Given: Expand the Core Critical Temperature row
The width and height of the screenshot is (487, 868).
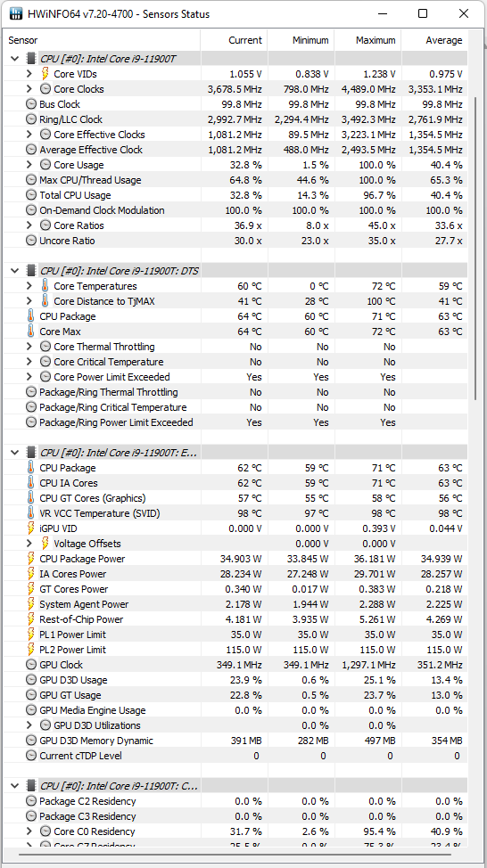Looking at the screenshot, I should (x=29, y=362).
